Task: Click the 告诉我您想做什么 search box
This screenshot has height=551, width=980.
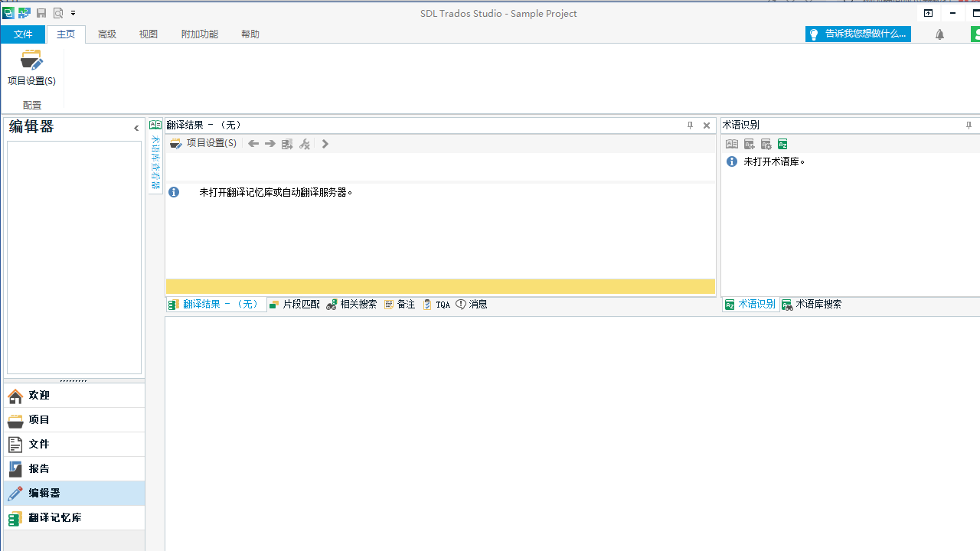Action: [x=857, y=34]
